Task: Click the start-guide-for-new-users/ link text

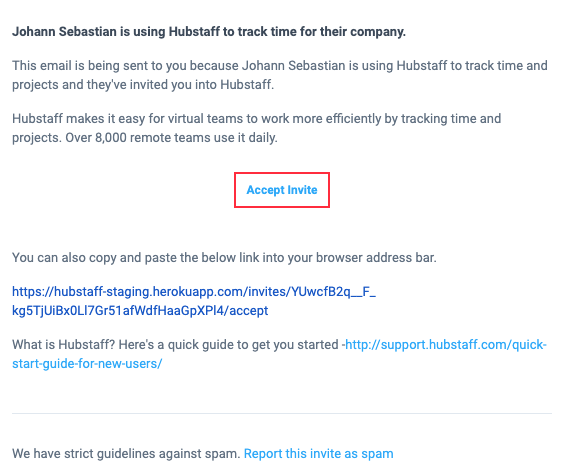Action: (87, 364)
